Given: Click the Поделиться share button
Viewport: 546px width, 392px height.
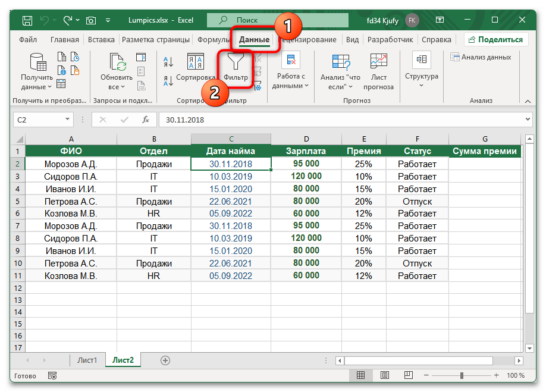Looking at the screenshot, I should click(x=497, y=40).
